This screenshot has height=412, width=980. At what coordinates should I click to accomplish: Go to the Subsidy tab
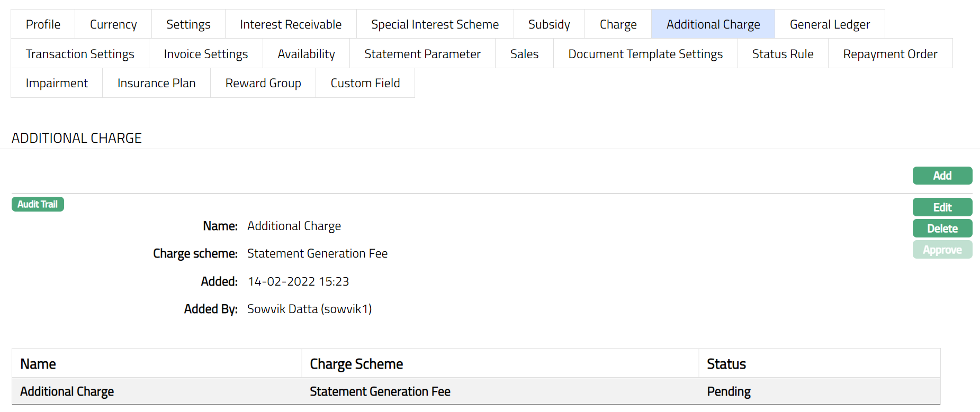tap(549, 24)
